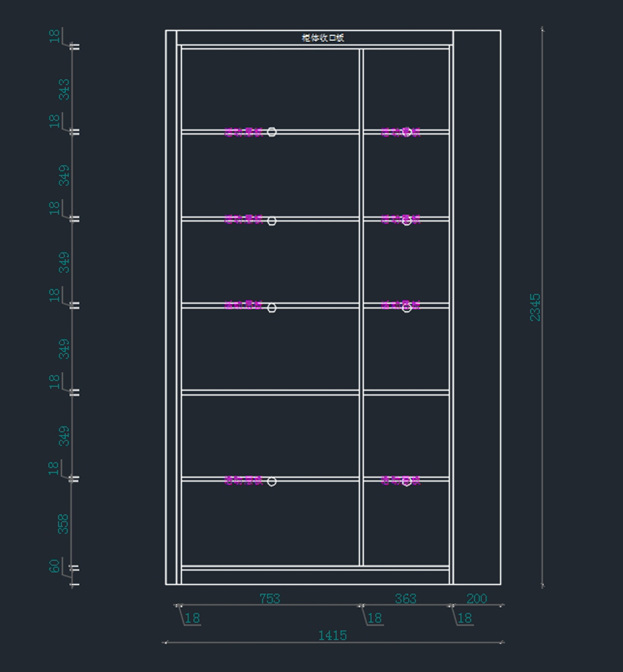
Task: Select the 1415 overall width dimension text
Action: tap(332, 636)
